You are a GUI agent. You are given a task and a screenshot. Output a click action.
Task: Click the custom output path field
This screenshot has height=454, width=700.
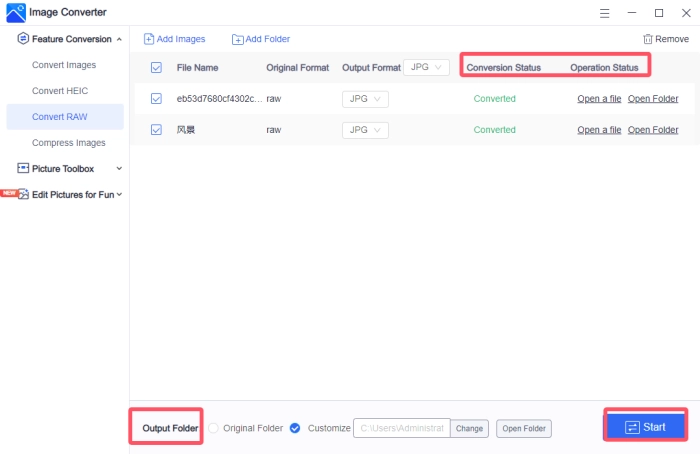401,428
